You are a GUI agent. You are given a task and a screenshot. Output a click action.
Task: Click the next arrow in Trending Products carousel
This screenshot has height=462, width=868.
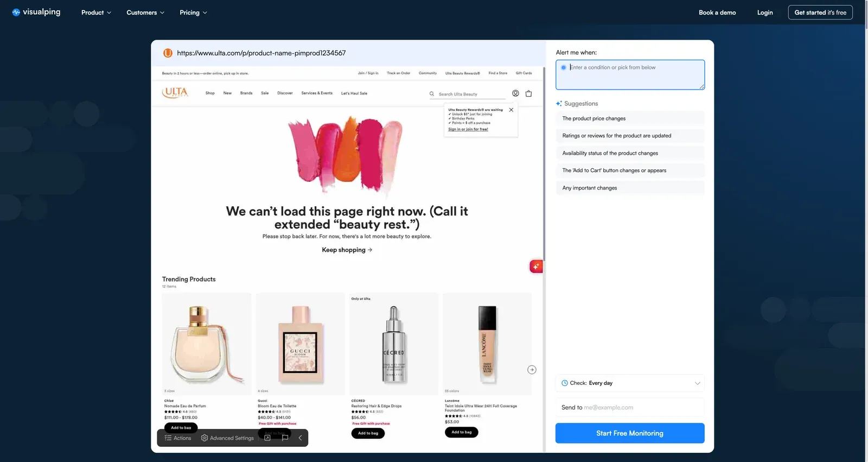(532, 370)
